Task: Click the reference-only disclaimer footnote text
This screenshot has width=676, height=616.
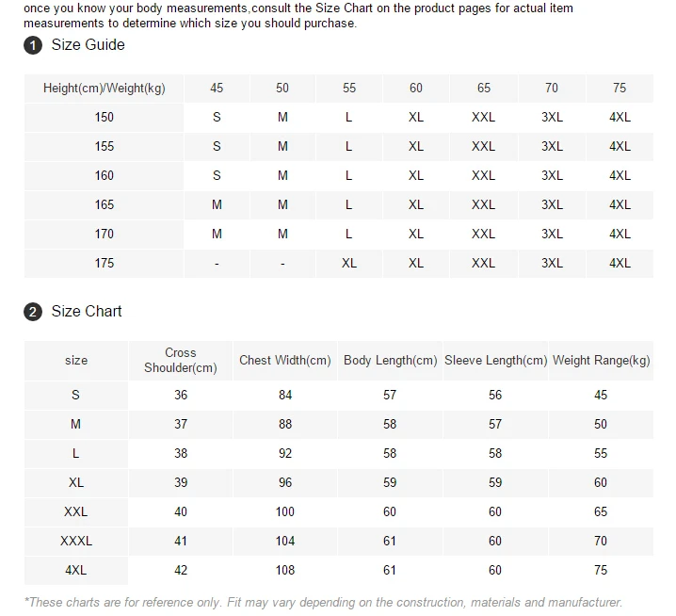Action: (x=323, y=603)
